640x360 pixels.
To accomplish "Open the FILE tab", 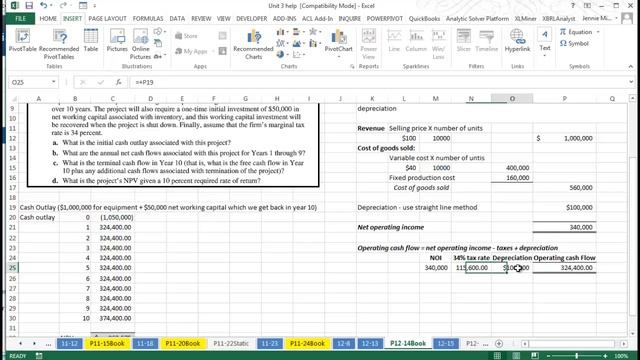I will pos(20,19).
